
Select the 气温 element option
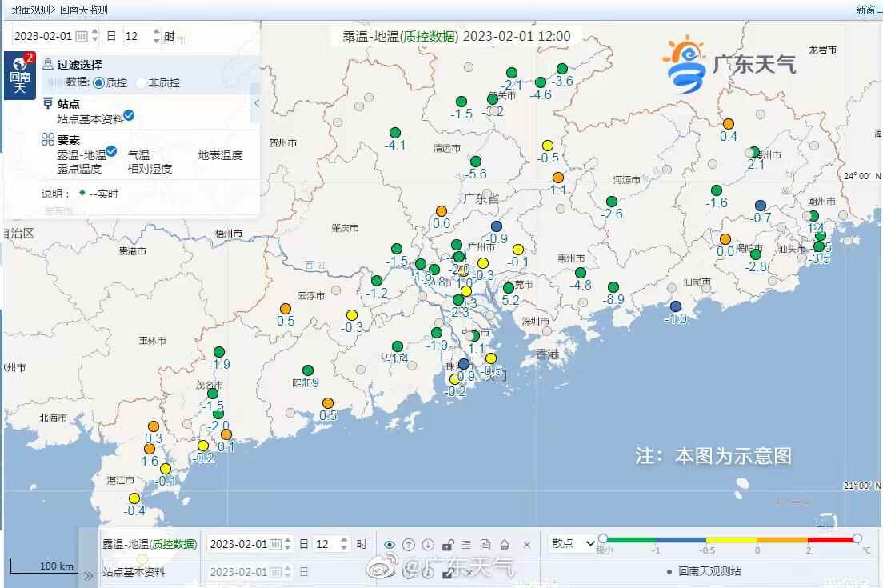(x=138, y=155)
